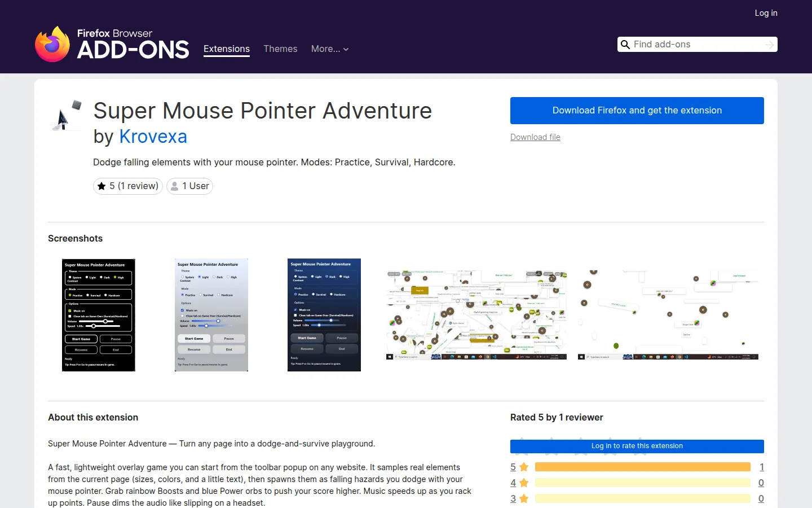Click the star icon beside rating 5
The image size is (812, 508).
tap(524, 467)
